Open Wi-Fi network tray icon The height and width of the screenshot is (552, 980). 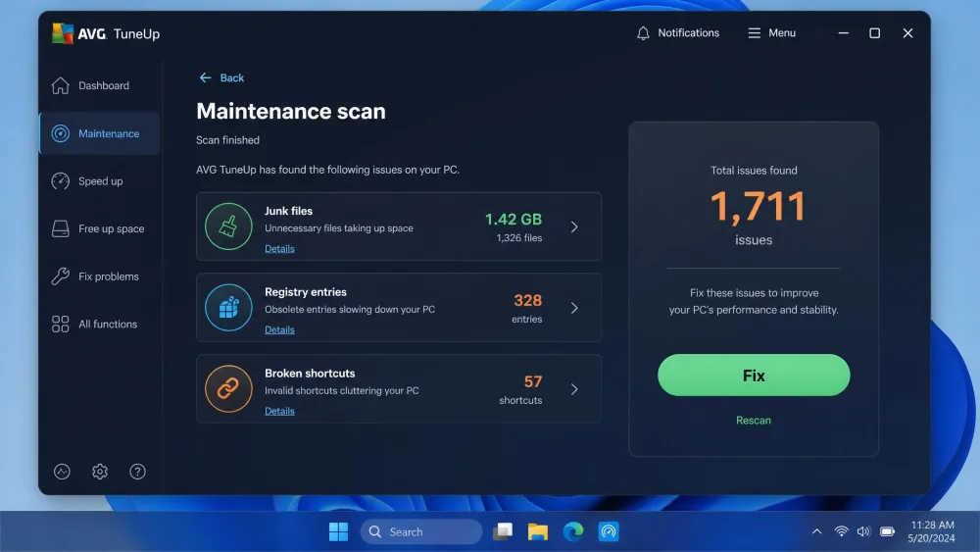[x=841, y=532]
